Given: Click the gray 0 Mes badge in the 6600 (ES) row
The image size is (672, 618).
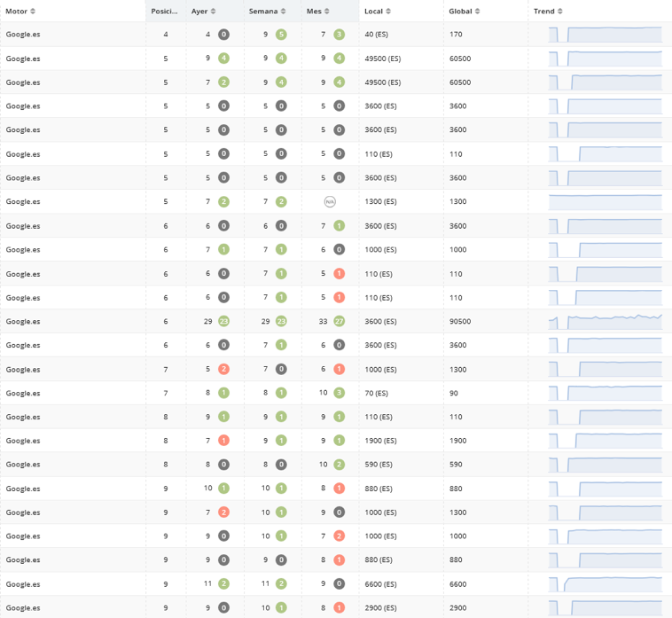Looking at the screenshot, I should [339, 584].
